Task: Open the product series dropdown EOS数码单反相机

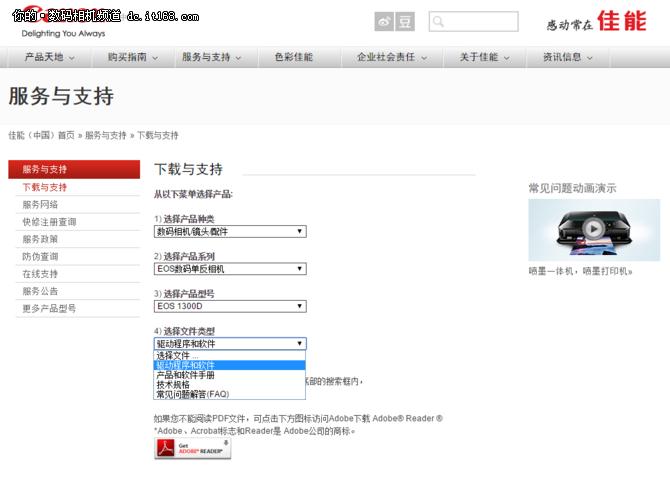Action: click(x=230, y=269)
